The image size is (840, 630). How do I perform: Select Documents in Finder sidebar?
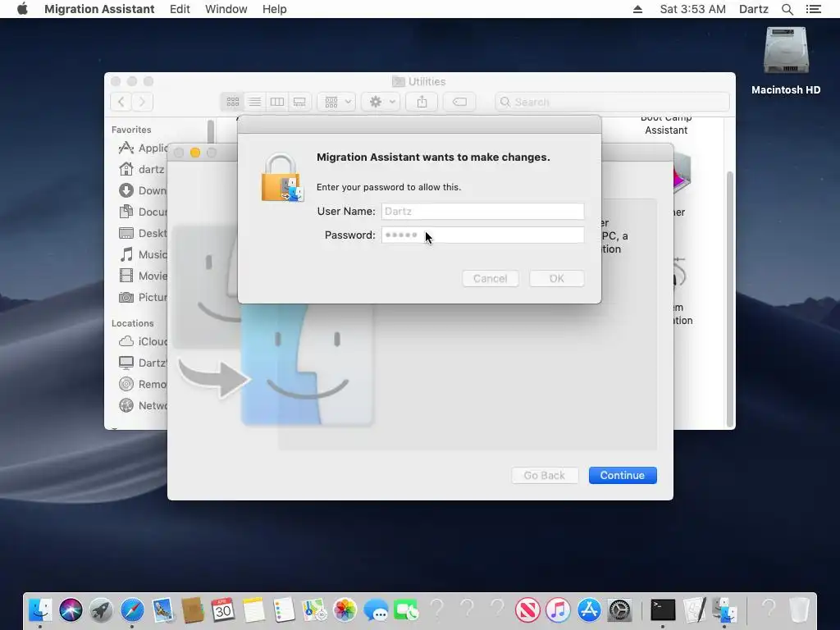[142, 212]
